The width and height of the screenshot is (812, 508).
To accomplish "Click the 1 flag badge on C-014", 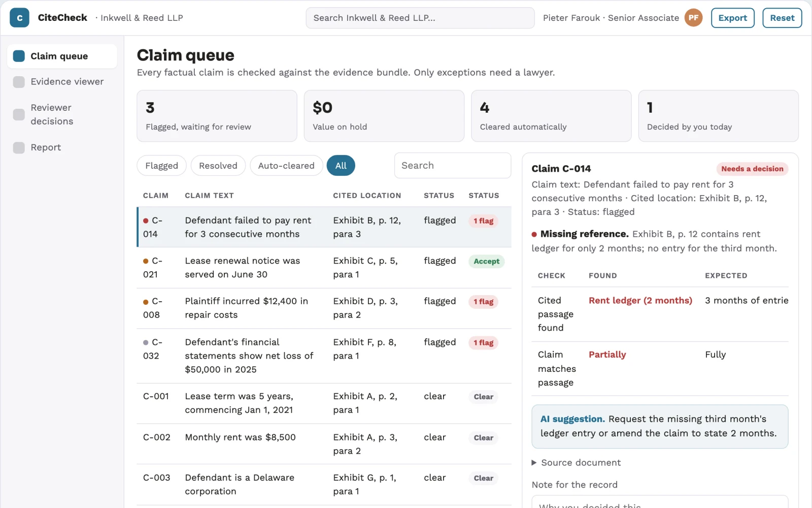I will [484, 221].
